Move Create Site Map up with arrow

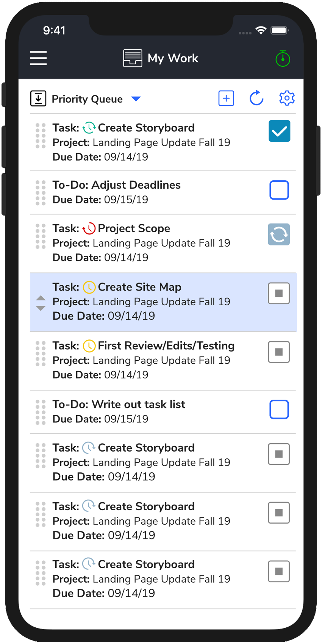(41, 299)
